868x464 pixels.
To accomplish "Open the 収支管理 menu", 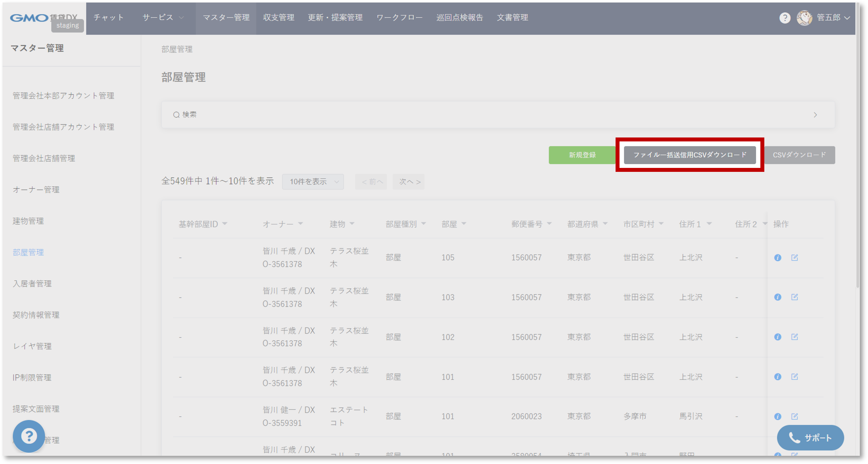I will coord(279,17).
